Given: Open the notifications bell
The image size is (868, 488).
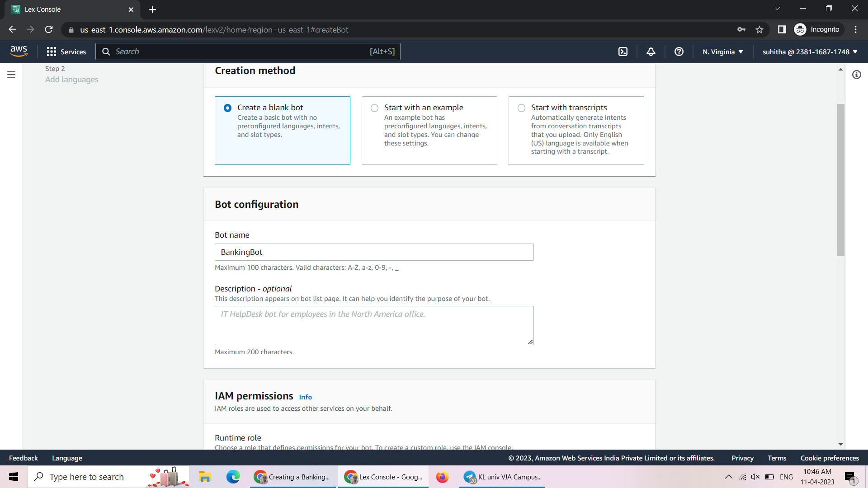Looking at the screenshot, I should point(651,52).
